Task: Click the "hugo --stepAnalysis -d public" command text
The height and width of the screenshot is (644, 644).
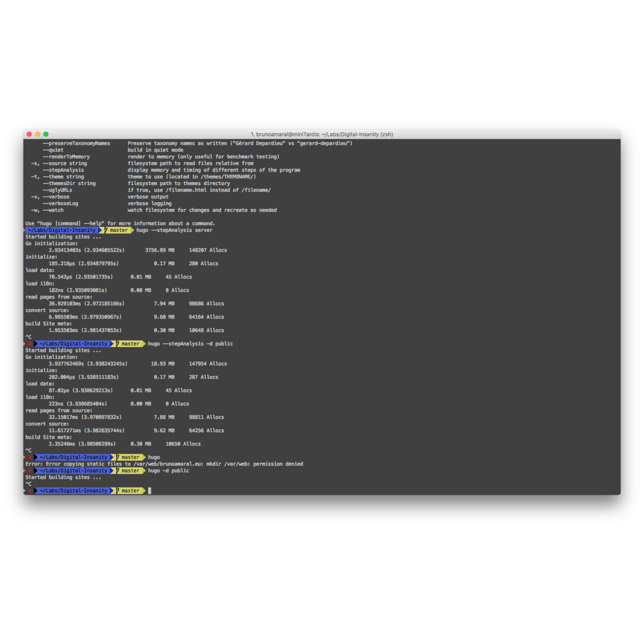Action: (x=190, y=344)
